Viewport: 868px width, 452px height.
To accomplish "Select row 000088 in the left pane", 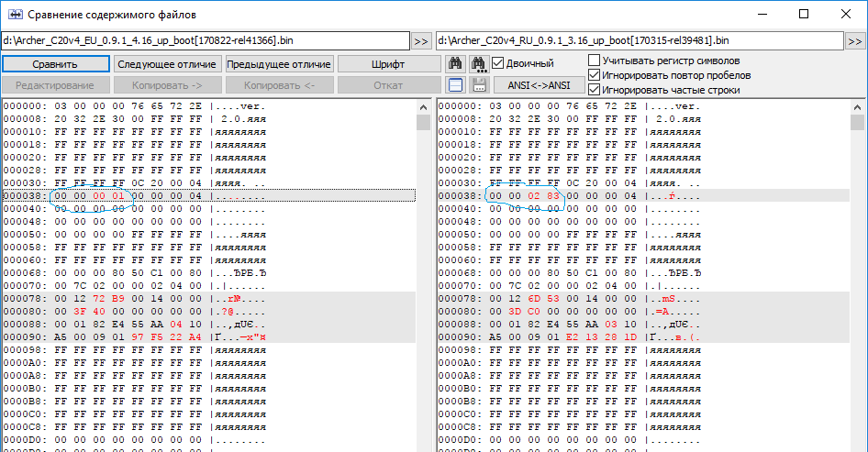I will coord(208,325).
